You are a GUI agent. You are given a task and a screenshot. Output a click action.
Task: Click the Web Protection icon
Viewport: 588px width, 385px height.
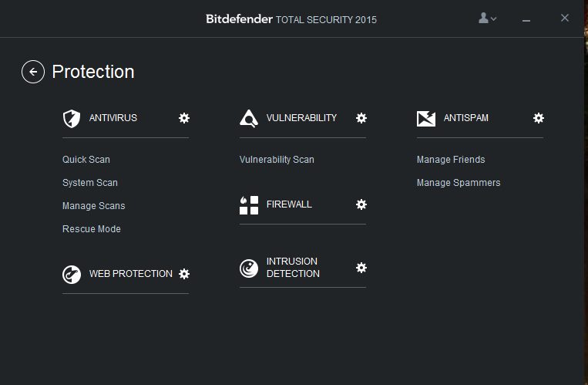(72, 274)
